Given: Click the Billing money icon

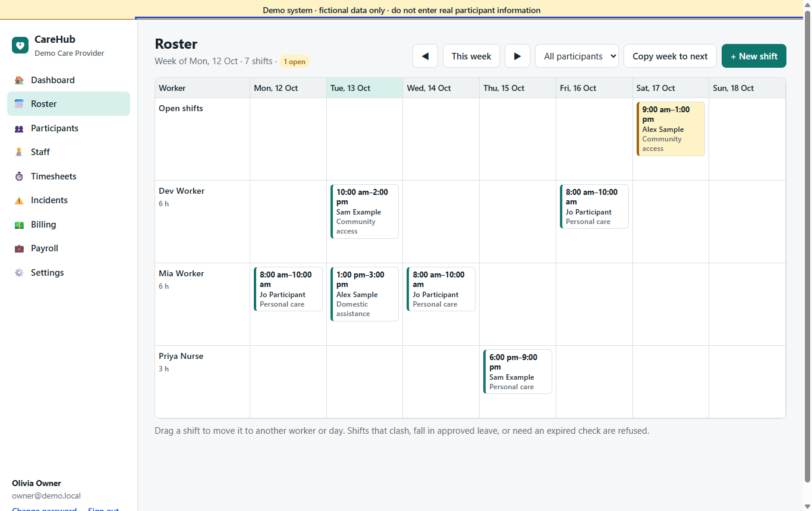Looking at the screenshot, I should [x=19, y=225].
